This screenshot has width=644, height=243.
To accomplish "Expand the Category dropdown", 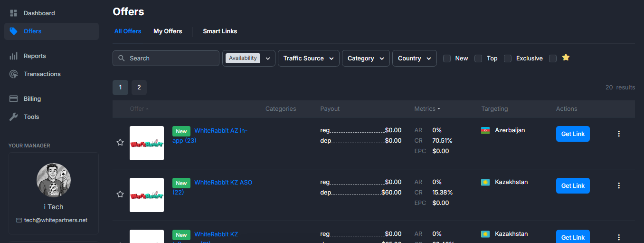I will (366, 58).
